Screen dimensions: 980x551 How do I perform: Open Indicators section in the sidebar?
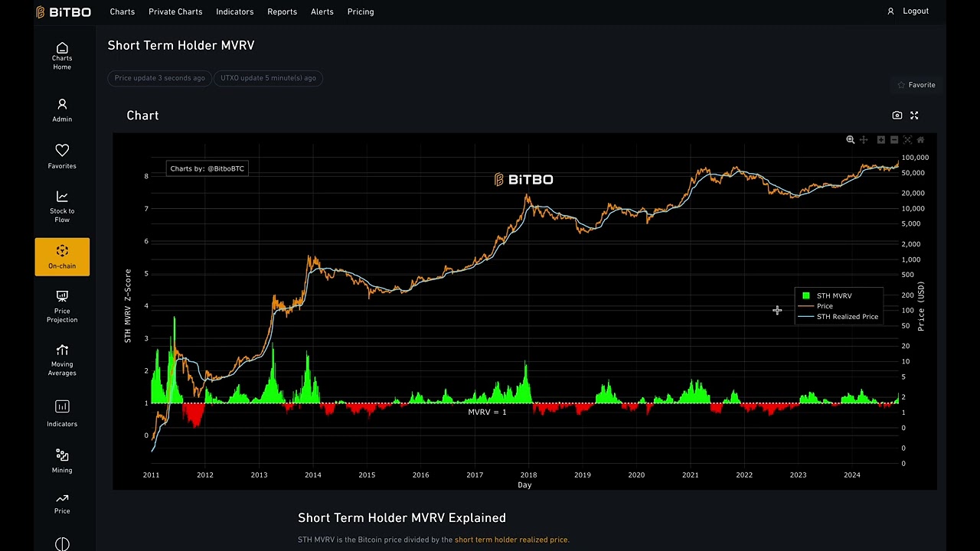(x=62, y=412)
